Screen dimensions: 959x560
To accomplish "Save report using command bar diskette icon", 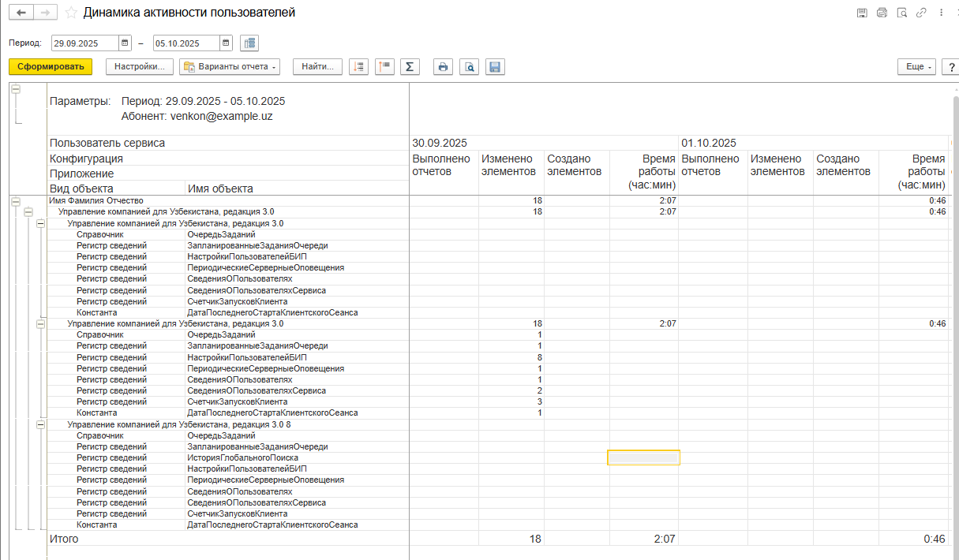I will click(495, 67).
